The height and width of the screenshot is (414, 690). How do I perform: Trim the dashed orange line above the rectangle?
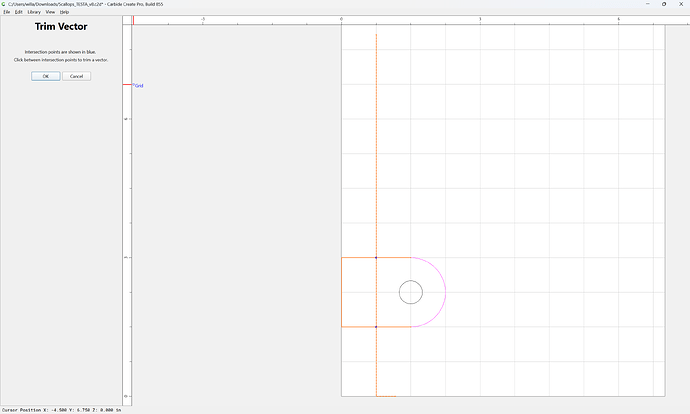click(376, 145)
